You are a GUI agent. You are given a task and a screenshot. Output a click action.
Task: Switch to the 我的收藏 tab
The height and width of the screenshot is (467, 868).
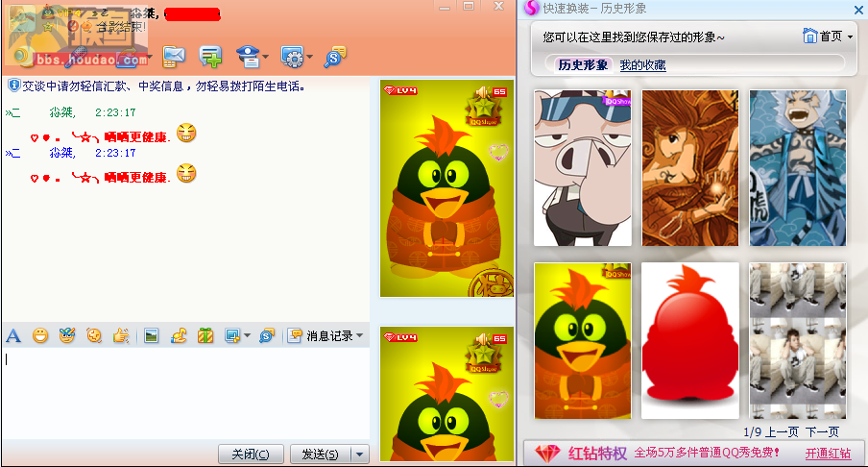coord(642,65)
